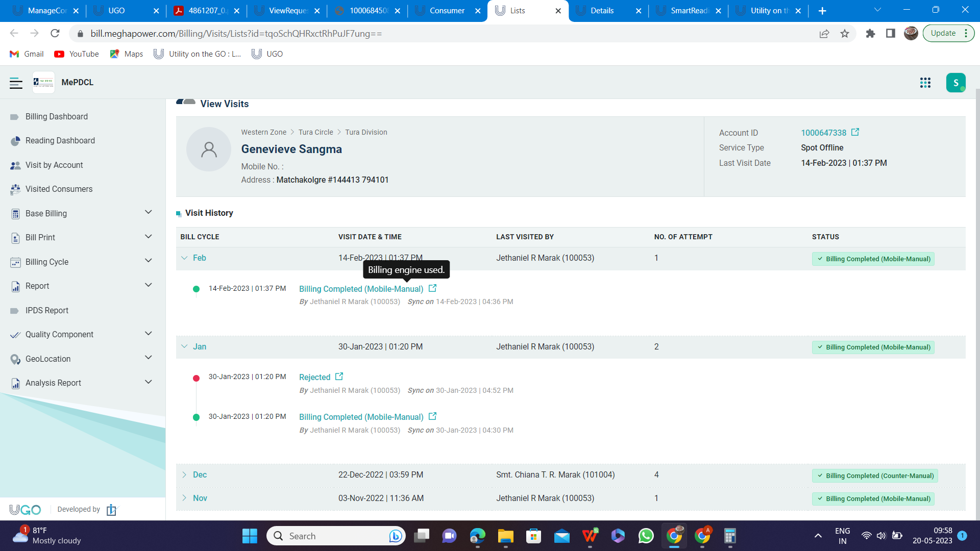Click account ID 1000647338 link
Viewport: 980px width, 551px height.
(x=823, y=133)
